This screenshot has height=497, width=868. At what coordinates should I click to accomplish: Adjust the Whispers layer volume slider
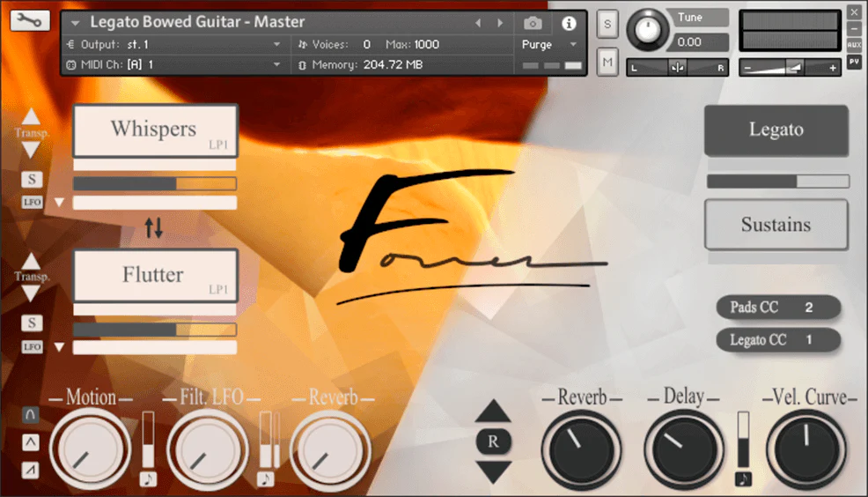click(x=154, y=183)
